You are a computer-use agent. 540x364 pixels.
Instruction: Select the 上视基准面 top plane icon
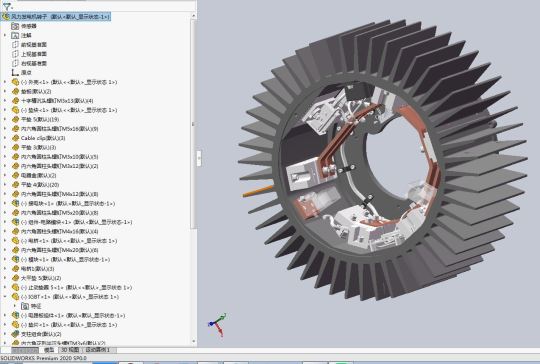click(15, 54)
